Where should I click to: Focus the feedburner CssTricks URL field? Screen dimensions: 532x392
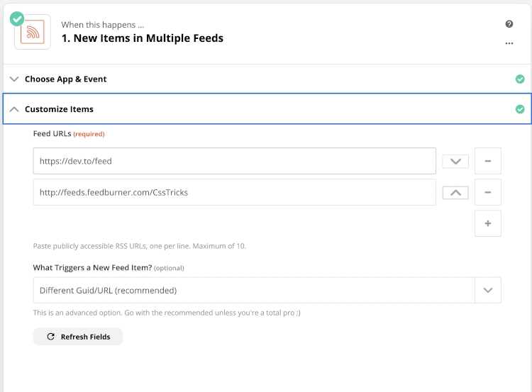point(234,192)
